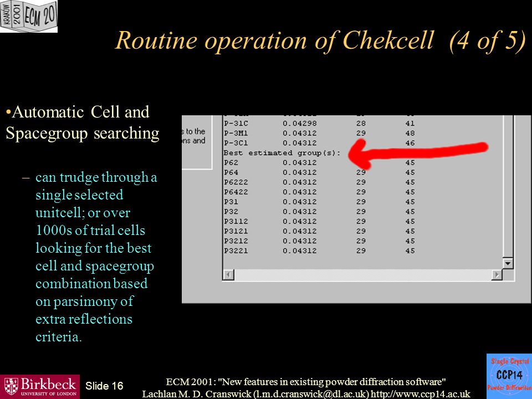Select the P3212 spacegroup row
The width and height of the screenshot is (532, 399).
coord(319,241)
